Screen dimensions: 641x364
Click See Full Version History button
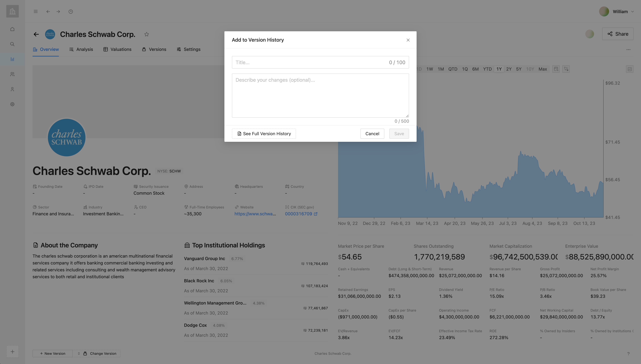pyautogui.click(x=264, y=134)
